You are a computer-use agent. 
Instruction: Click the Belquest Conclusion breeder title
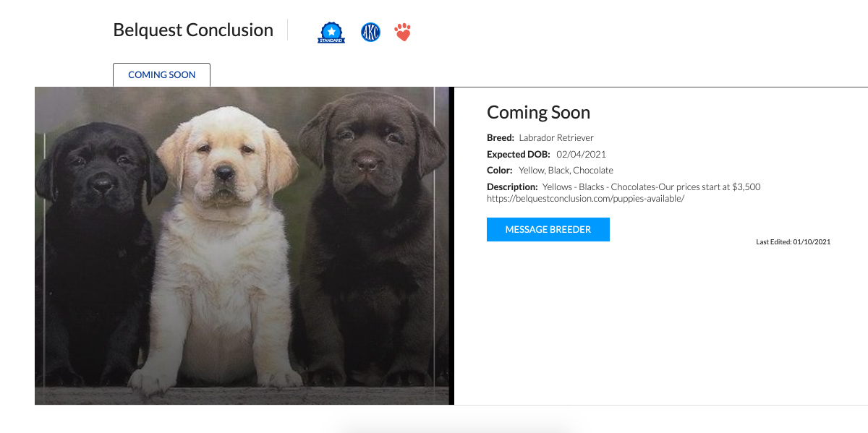coord(193,30)
